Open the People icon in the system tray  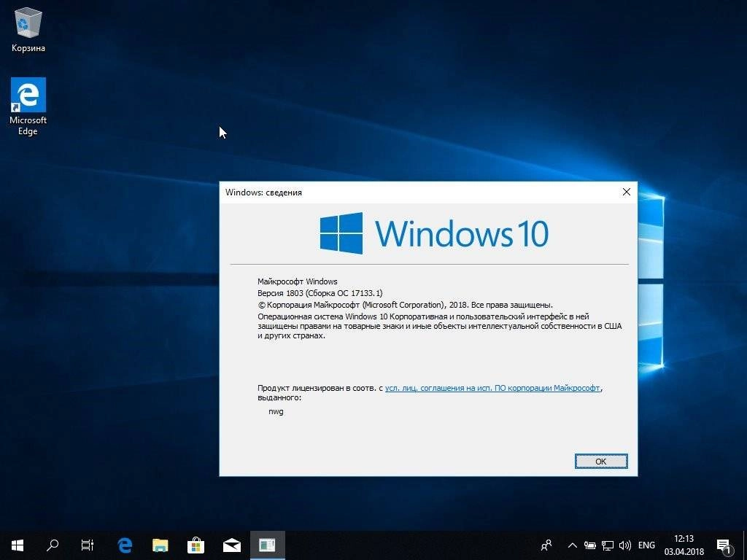[546, 545]
